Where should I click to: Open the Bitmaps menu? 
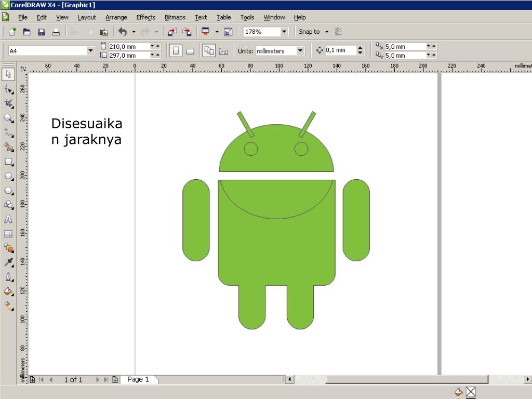[x=175, y=17]
